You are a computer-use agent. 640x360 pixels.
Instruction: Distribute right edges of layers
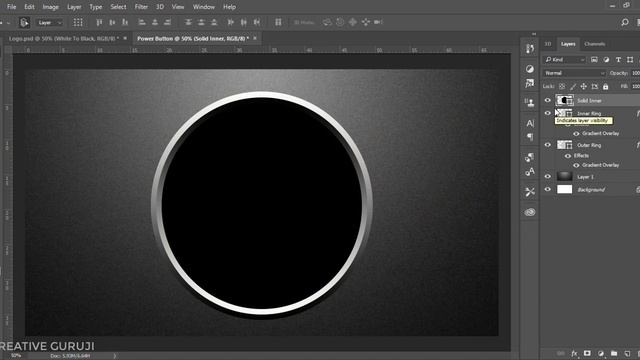coord(256,22)
